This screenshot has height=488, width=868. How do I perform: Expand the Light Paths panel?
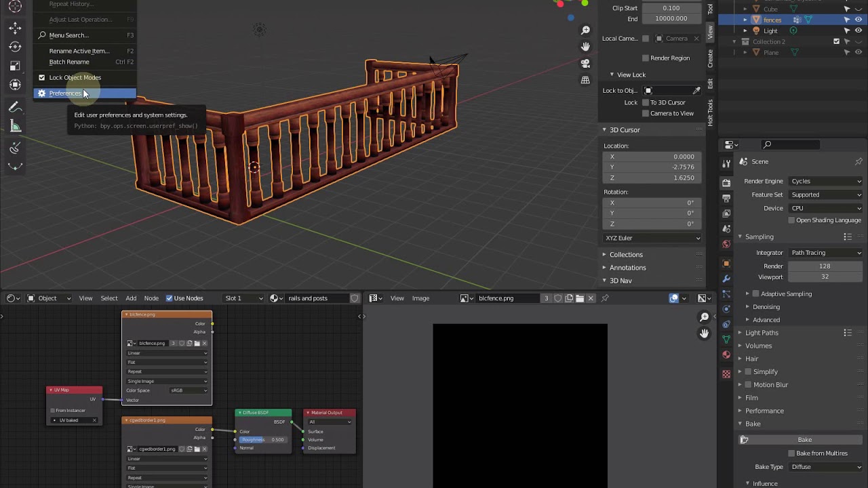[762, 333]
